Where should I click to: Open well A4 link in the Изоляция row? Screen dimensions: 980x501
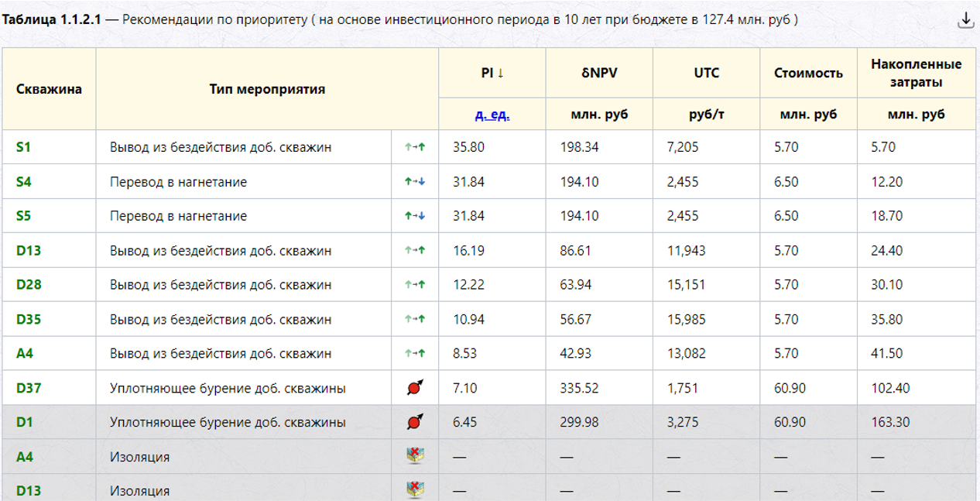(25, 457)
